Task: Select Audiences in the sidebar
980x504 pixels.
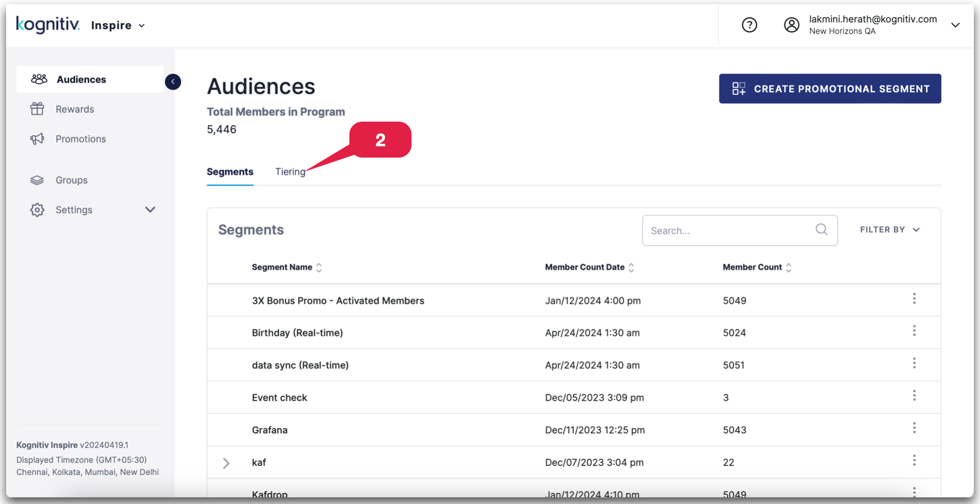Action: pos(90,79)
